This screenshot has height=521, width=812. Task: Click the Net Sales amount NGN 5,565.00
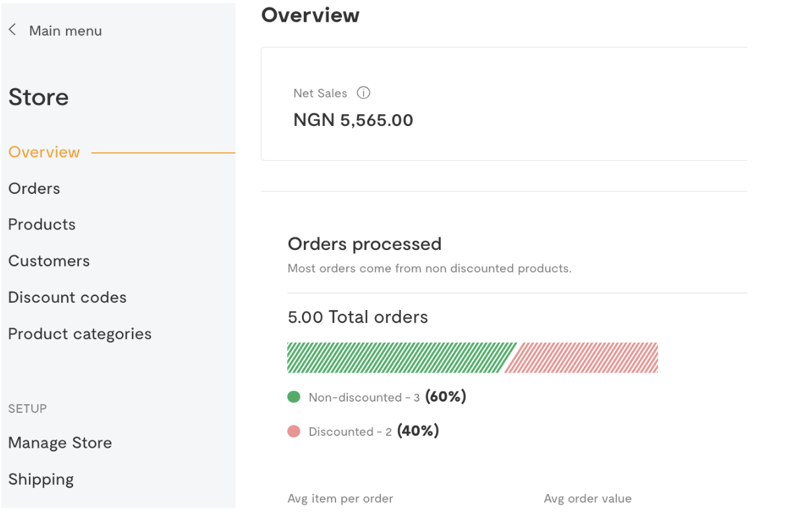pos(353,121)
